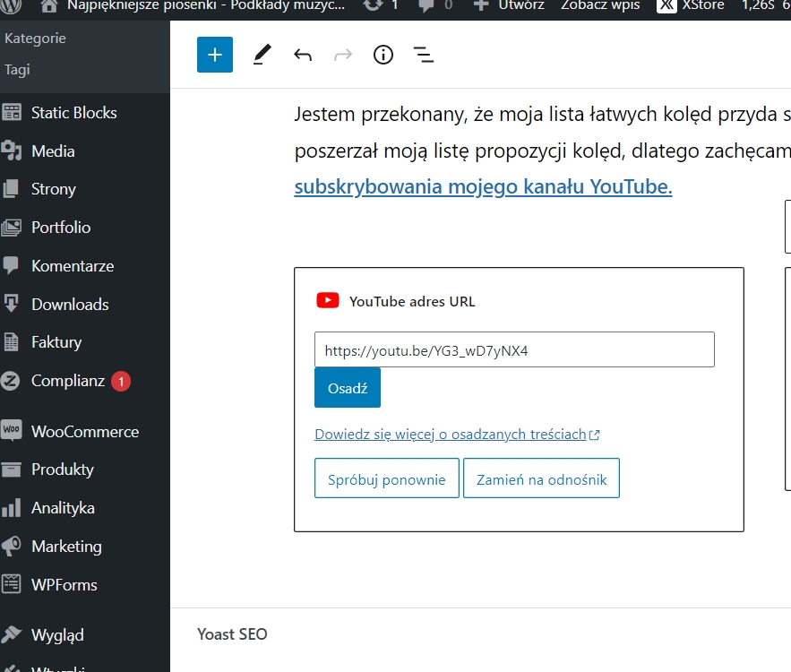The height and width of the screenshot is (672, 791).
Task: Click Complianz notification badge 1
Action: 121,381
